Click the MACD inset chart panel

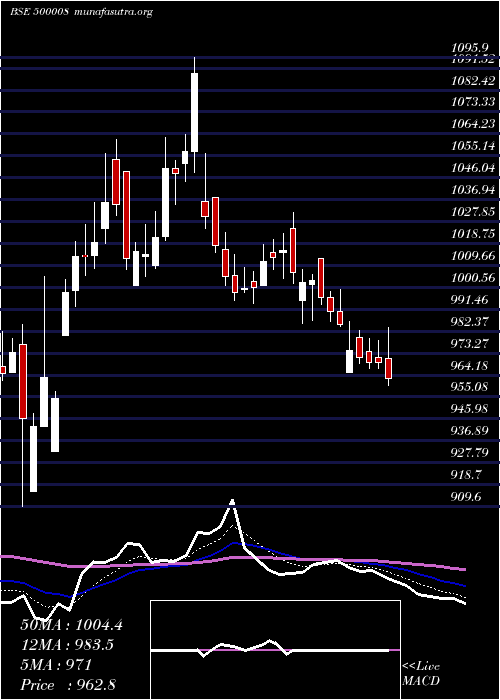(275, 650)
